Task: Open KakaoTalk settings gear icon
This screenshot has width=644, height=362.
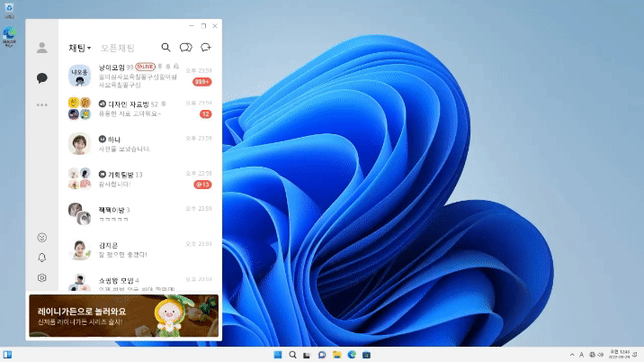Action: [41, 278]
